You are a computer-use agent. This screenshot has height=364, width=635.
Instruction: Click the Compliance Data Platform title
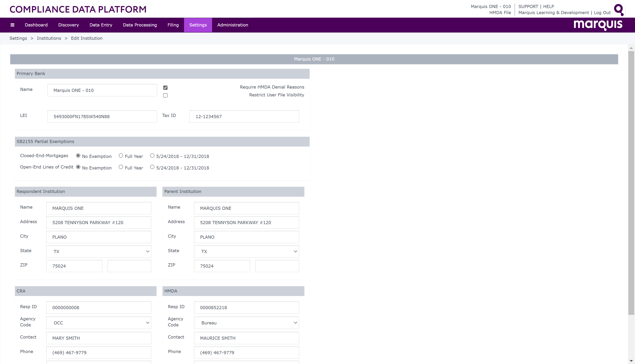78,9
